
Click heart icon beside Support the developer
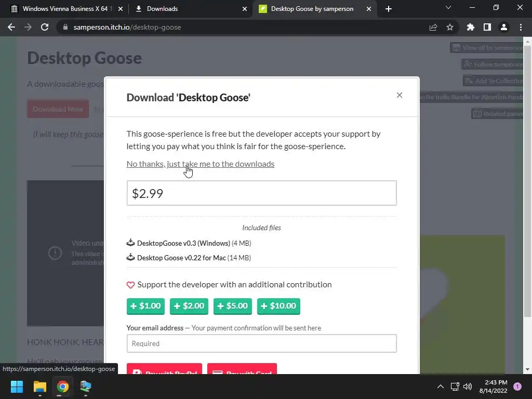[130, 285]
